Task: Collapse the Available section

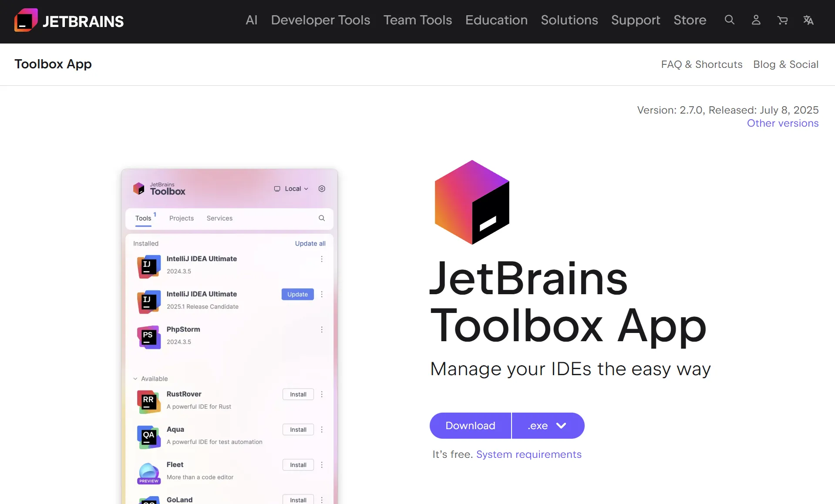Action: [x=136, y=379]
